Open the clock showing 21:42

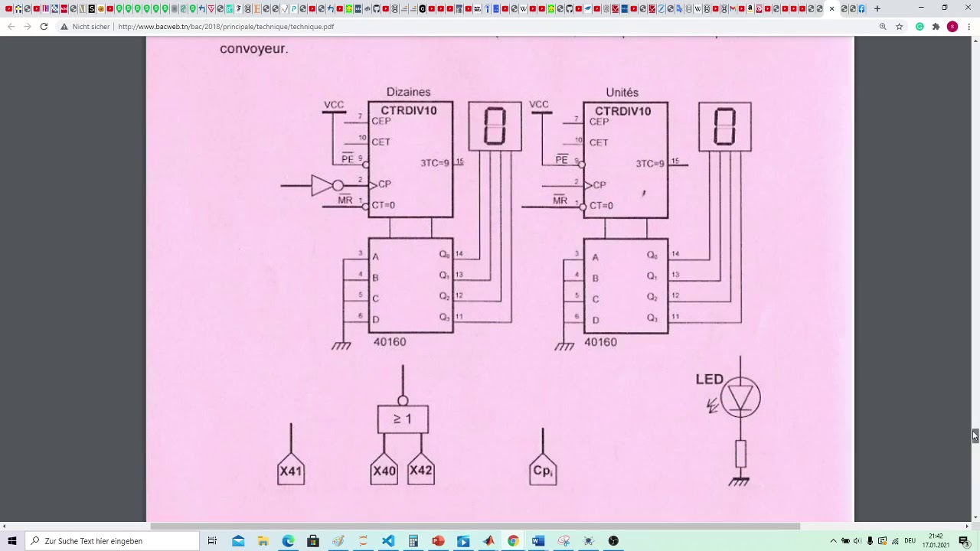[936, 541]
